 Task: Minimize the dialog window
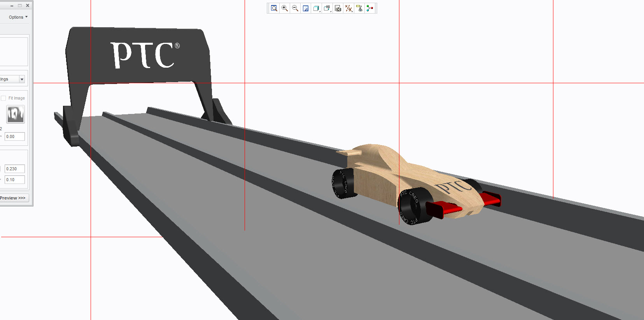(x=12, y=5)
